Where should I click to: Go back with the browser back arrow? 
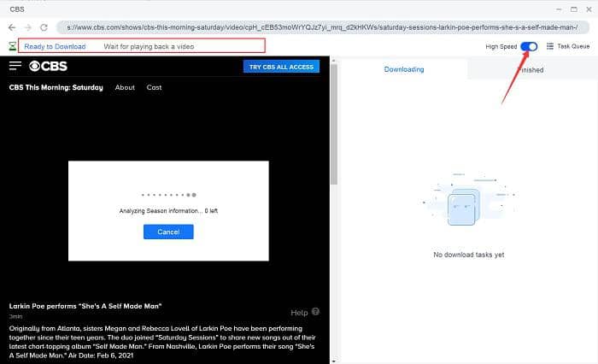12,27
